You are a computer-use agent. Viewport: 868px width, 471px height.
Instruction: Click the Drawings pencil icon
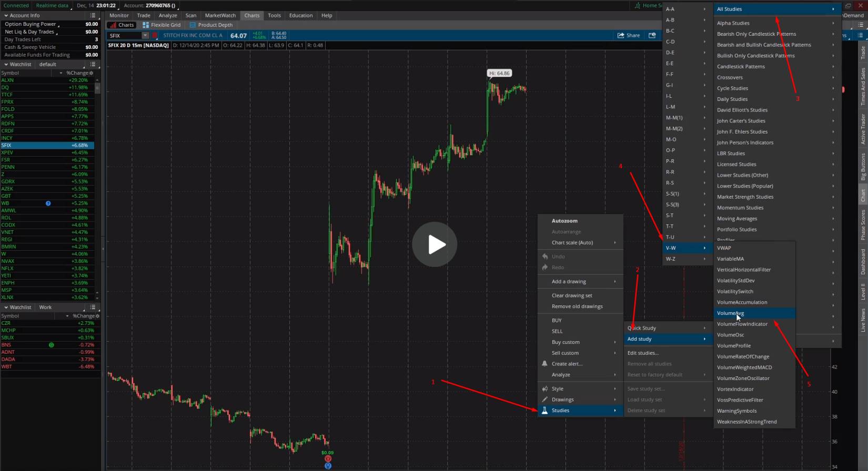pos(544,400)
